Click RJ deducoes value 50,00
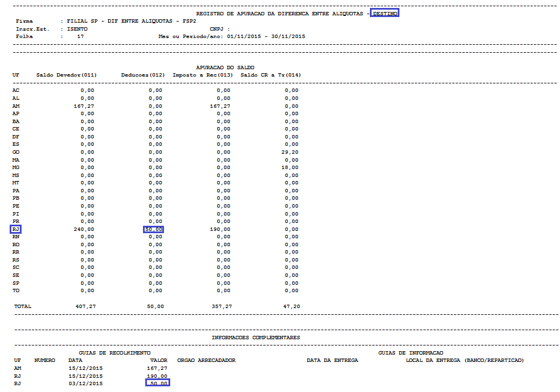Image resolution: width=560 pixels, height=392 pixels. coord(154,229)
